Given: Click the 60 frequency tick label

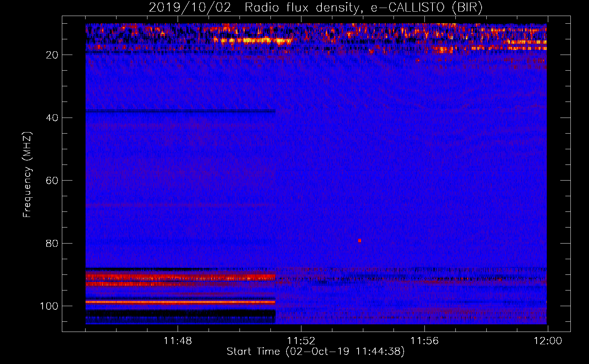Looking at the screenshot, I should [x=52, y=181].
